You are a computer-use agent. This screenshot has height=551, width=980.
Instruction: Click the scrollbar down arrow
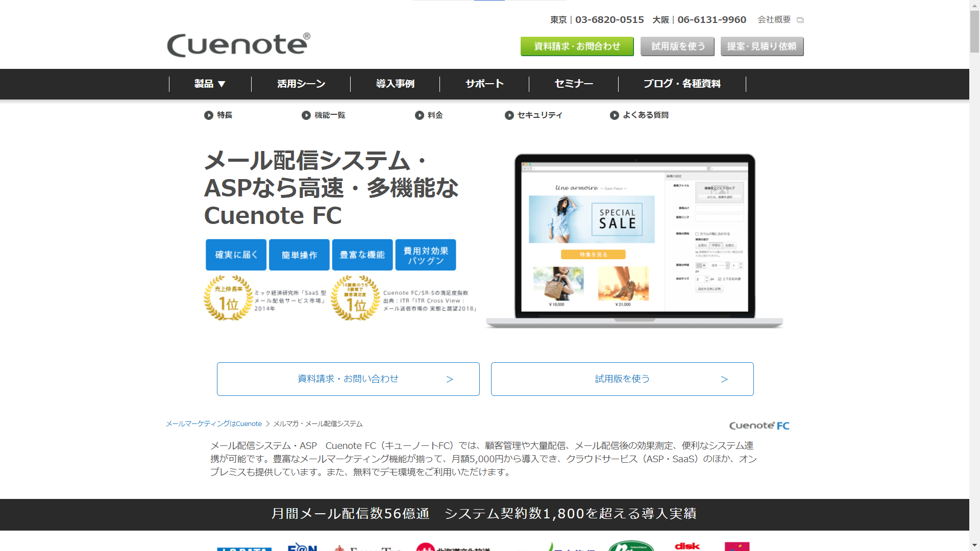(974, 546)
